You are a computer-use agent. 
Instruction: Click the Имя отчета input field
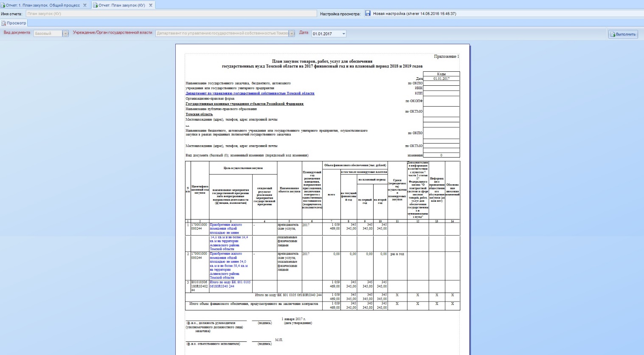pyautogui.click(x=171, y=14)
